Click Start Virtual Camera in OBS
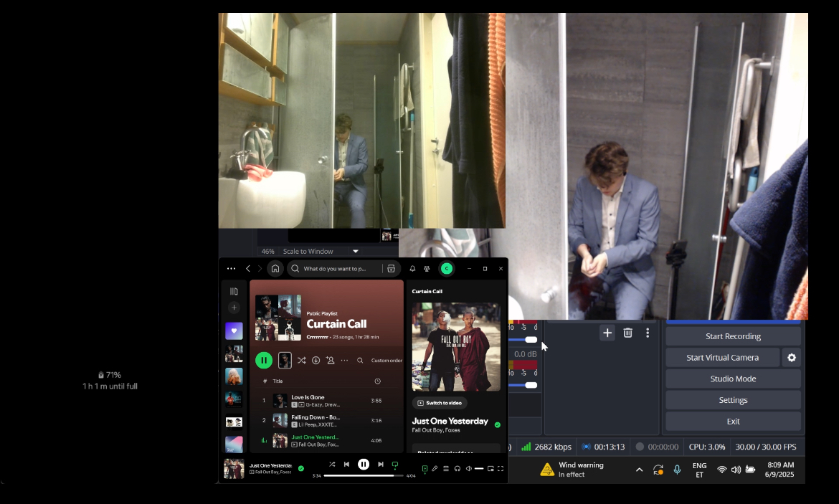The image size is (839, 504). pos(722,358)
